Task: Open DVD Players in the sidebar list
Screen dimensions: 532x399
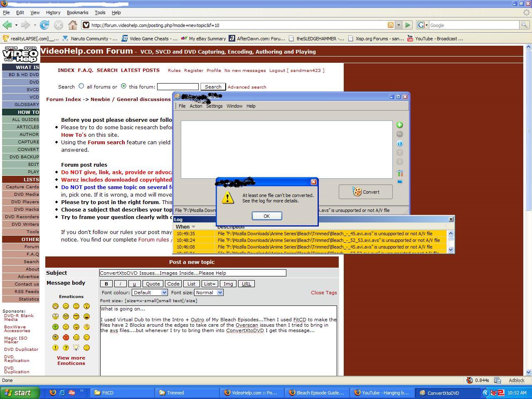Action: click(26, 202)
